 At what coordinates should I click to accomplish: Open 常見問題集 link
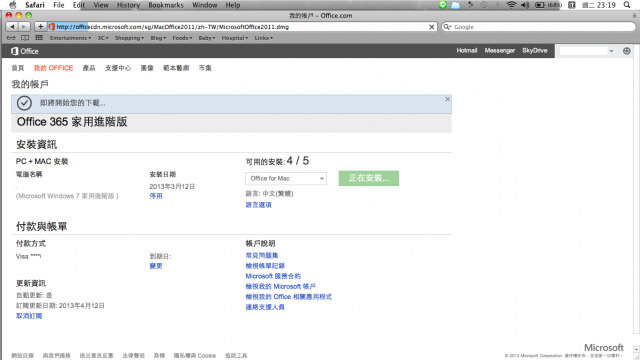[x=262, y=256]
